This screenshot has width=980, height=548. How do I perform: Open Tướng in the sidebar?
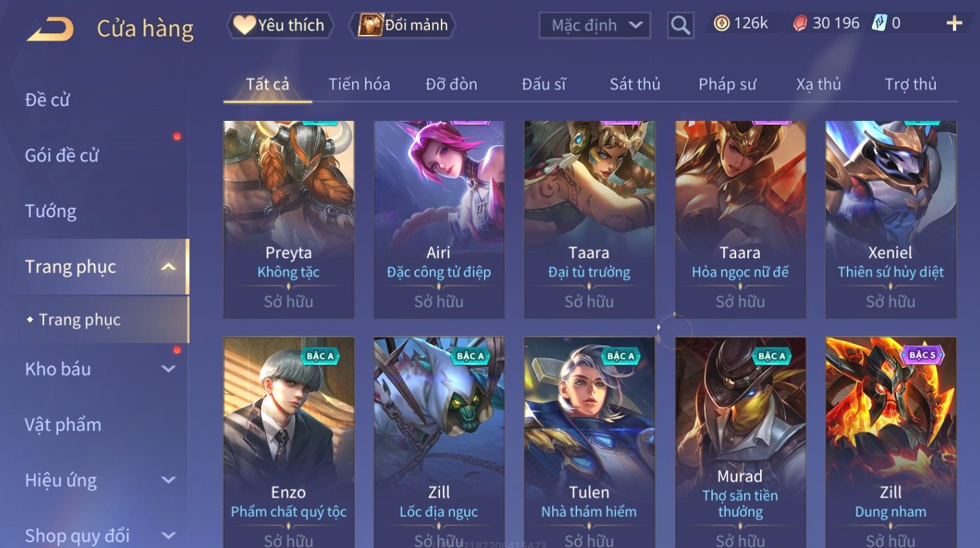pyautogui.click(x=51, y=211)
